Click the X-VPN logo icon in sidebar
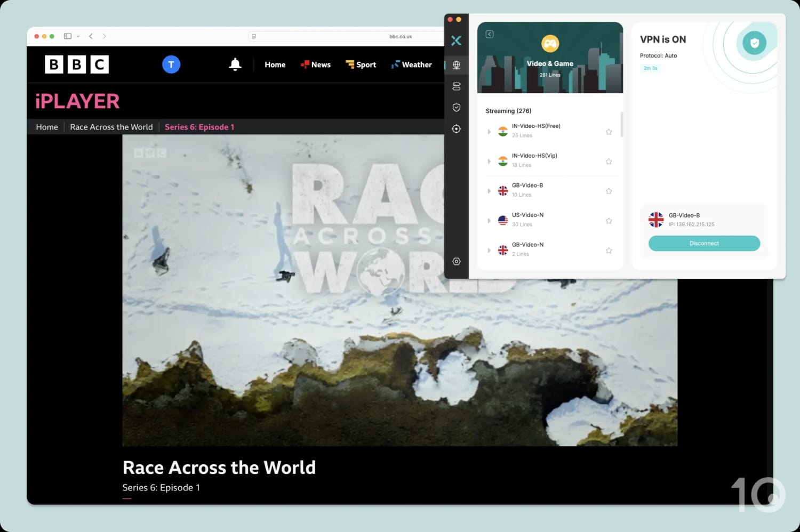Image resolution: width=800 pixels, height=532 pixels. tap(456, 41)
